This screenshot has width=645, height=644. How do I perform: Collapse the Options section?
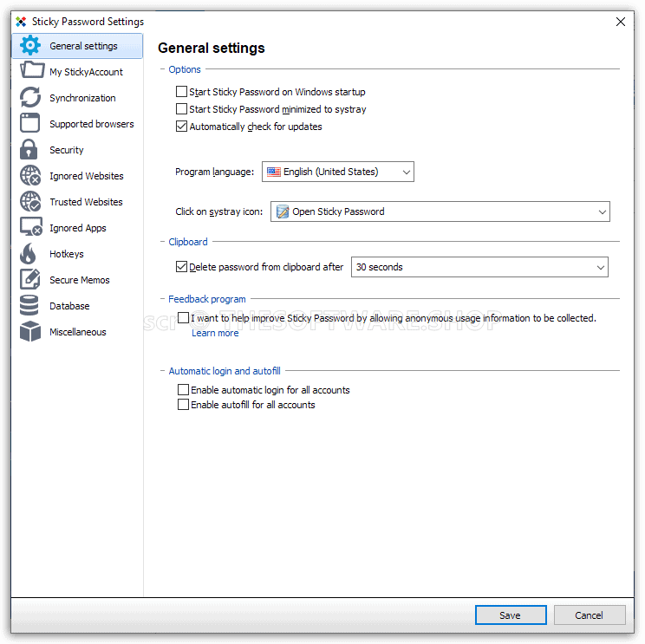click(x=162, y=69)
